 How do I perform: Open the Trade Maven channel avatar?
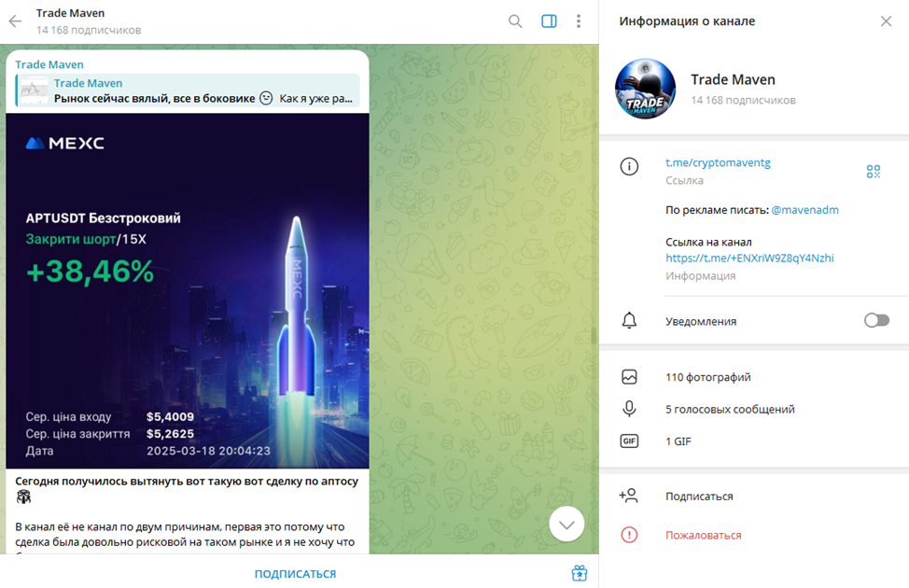pyautogui.click(x=645, y=89)
